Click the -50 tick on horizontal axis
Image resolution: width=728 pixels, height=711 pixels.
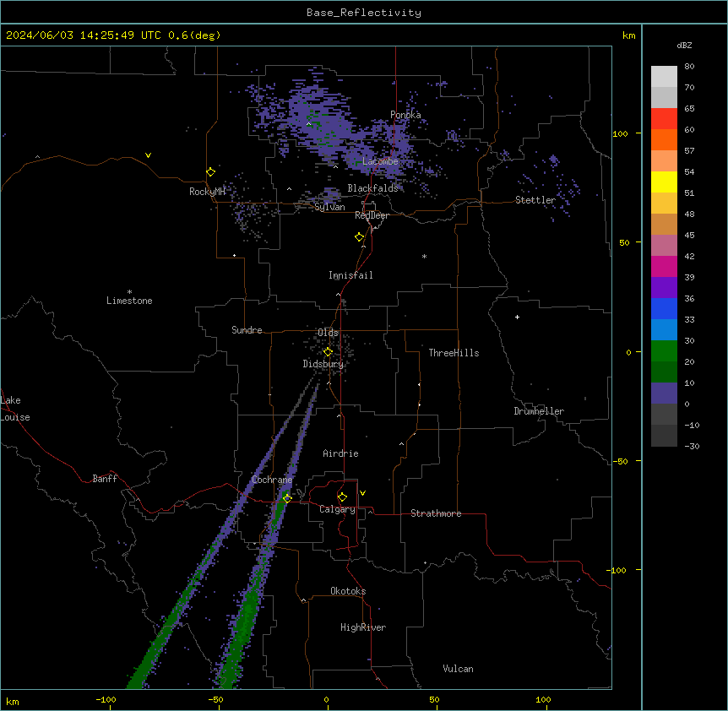click(x=215, y=700)
